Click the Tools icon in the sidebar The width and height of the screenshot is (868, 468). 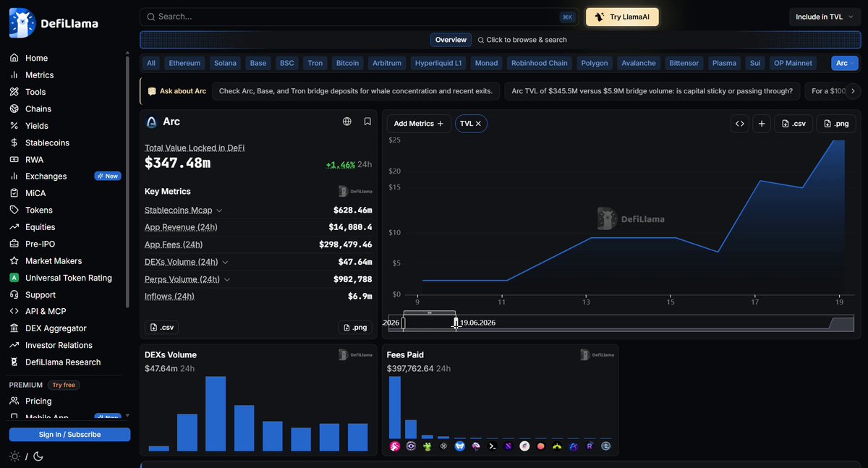click(14, 92)
